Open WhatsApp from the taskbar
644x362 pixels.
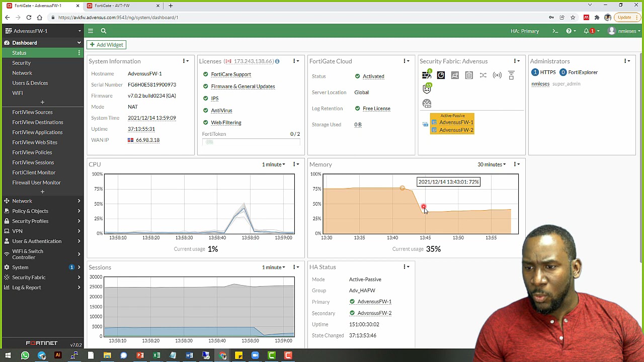[x=25, y=355]
